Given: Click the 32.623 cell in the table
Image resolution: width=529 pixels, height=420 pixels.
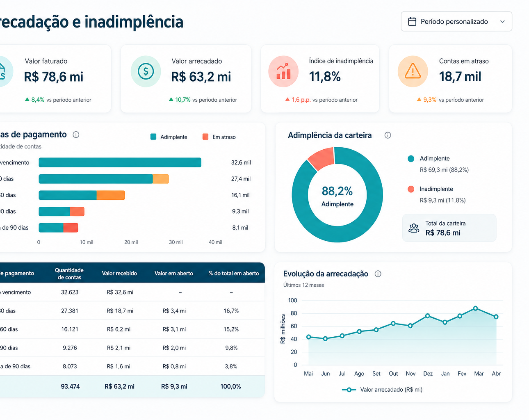Looking at the screenshot, I should (70, 292).
